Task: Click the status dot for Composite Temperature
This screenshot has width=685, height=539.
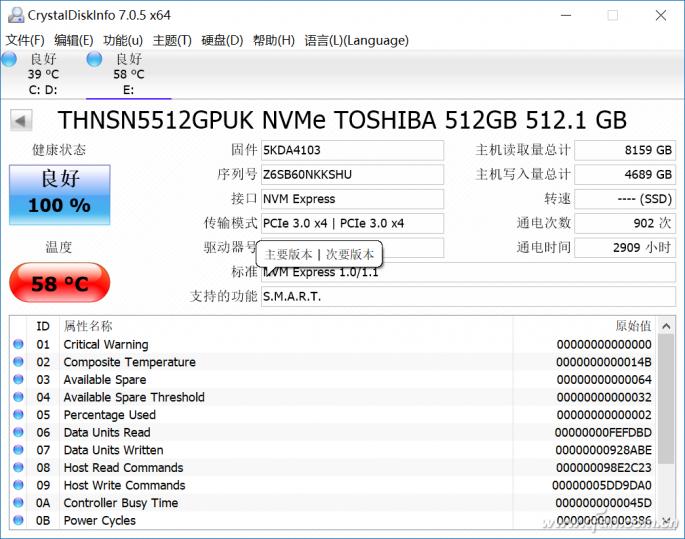Action: coord(18,362)
